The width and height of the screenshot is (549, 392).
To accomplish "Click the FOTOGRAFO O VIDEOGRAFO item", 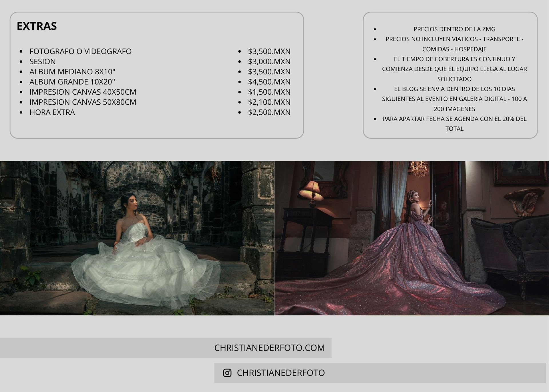I will [80, 51].
